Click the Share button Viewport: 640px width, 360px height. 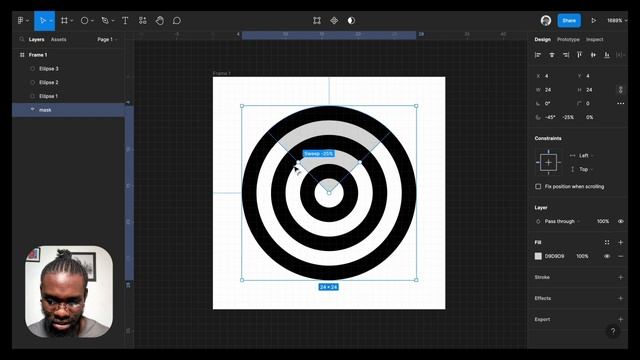[569, 20]
